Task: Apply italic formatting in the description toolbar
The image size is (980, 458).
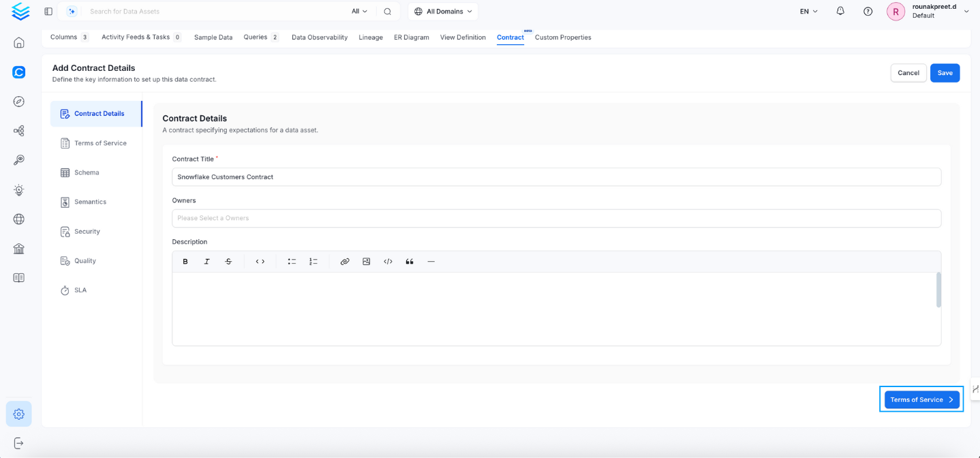Action: point(206,261)
